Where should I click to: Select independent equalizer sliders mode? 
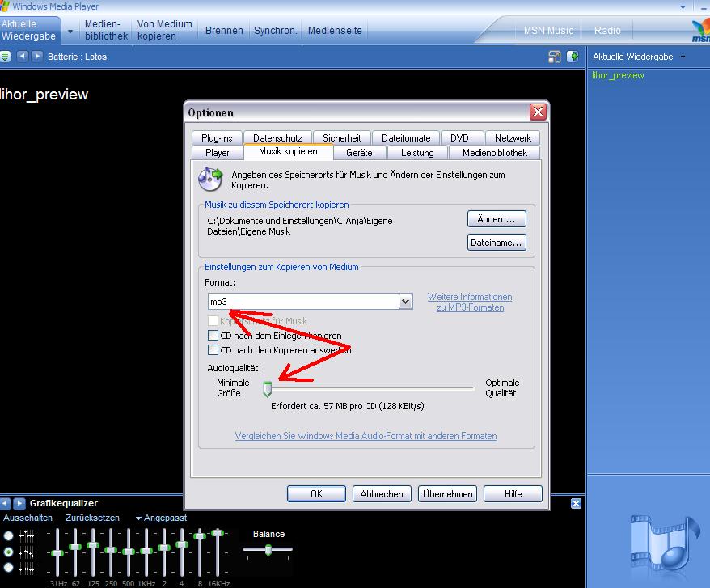tap(9, 536)
